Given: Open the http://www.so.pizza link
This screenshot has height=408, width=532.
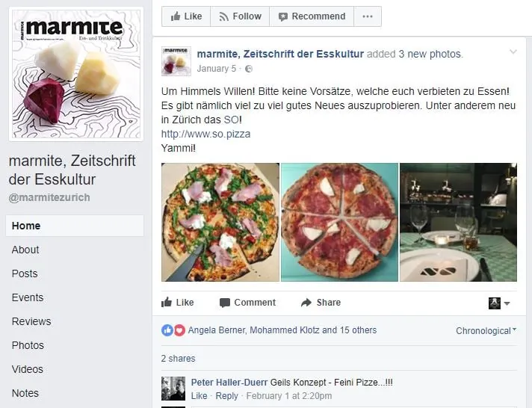Looking at the screenshot, I should (x=205, y=134).
